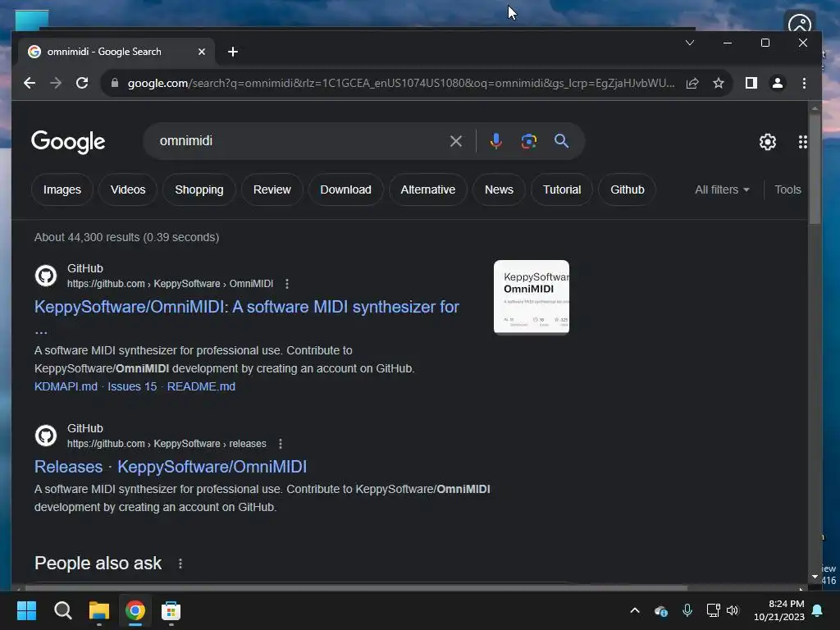Image resolution: width=840 pixels, height=630 pixels.
Task: Open more options for releases result
Action: point(281,444)
